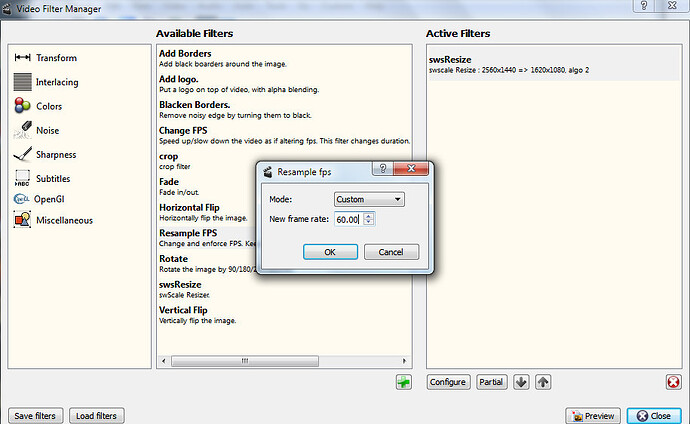
Task: Click Cancel in Resample fps dialog
Action: [x=391, y=252]
